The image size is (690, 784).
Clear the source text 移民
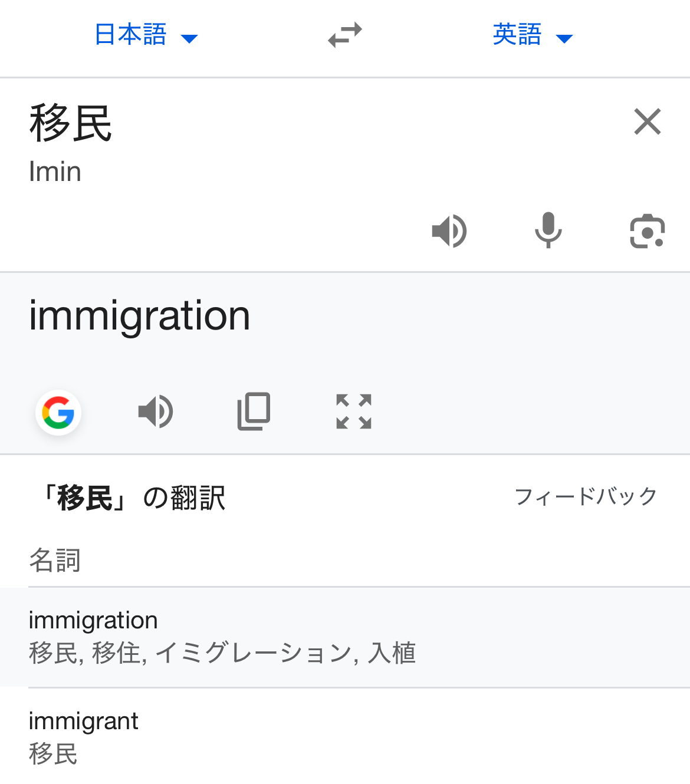(647, 122)
